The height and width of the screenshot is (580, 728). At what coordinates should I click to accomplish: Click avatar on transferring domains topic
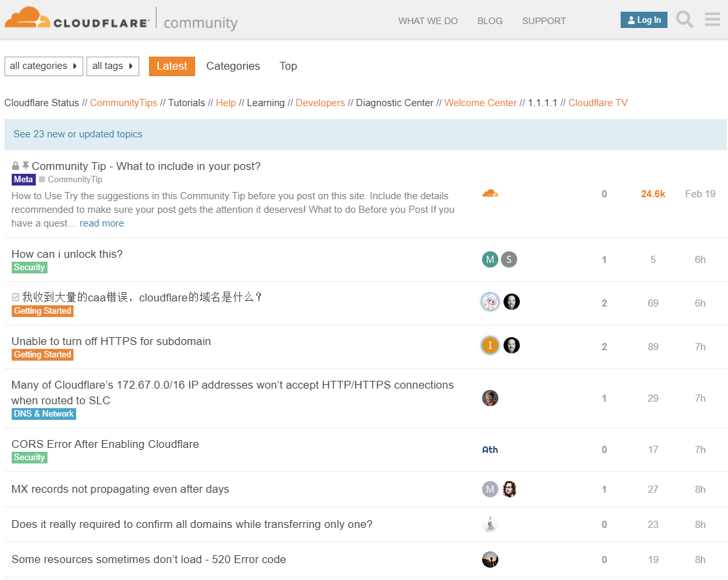pyautogui.click(x=490, y=524)
